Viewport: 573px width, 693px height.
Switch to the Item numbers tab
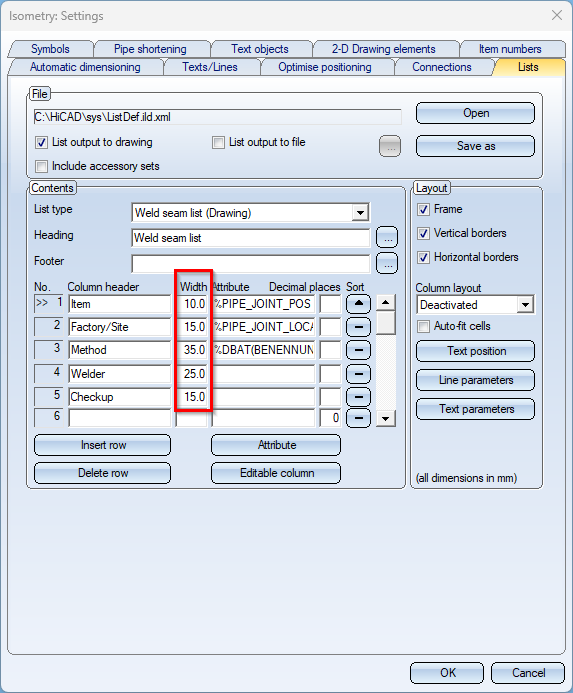pyautogui.click(x=510, y=49)
